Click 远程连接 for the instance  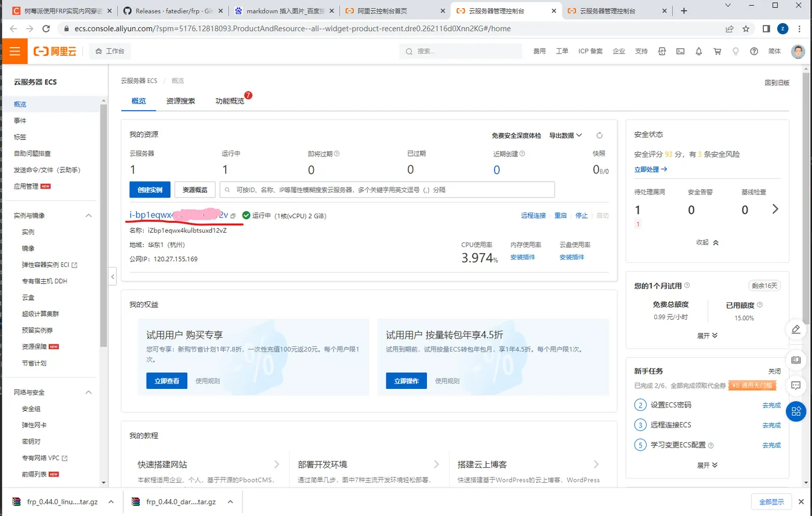(x=533, y=215)
